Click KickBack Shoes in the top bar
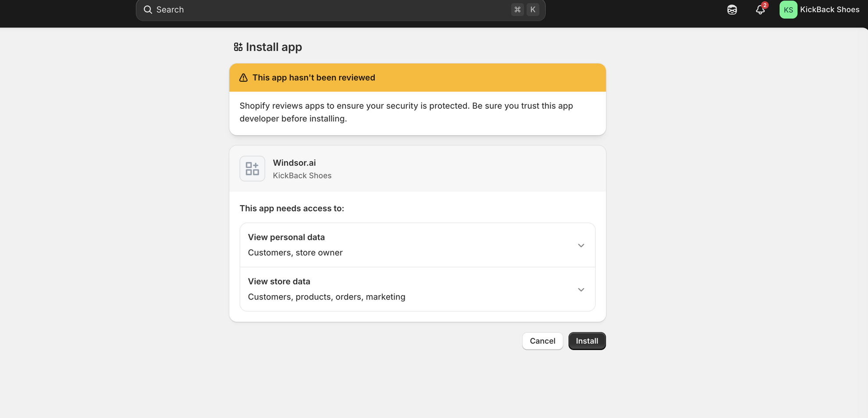 click(830, 9)
